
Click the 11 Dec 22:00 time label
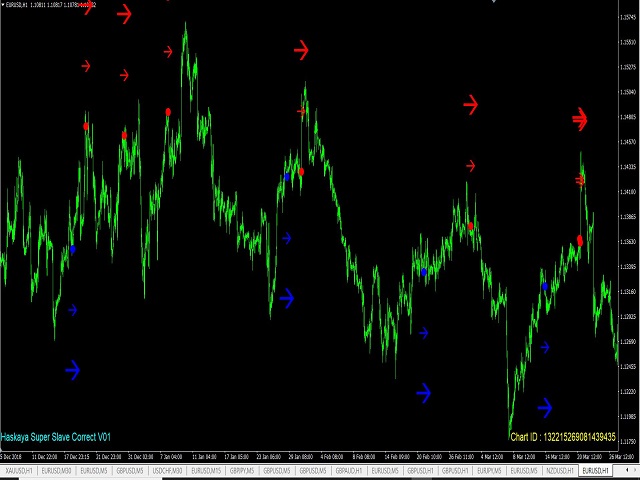44,456
